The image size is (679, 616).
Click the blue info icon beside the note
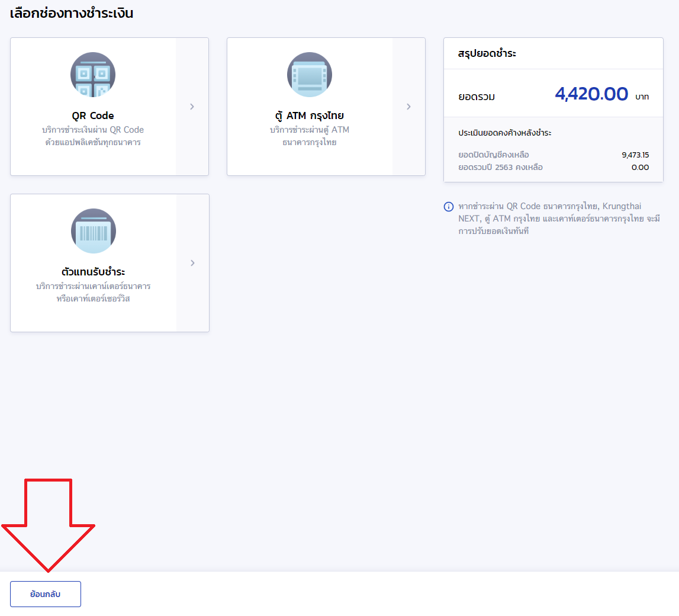coord(449,207)
